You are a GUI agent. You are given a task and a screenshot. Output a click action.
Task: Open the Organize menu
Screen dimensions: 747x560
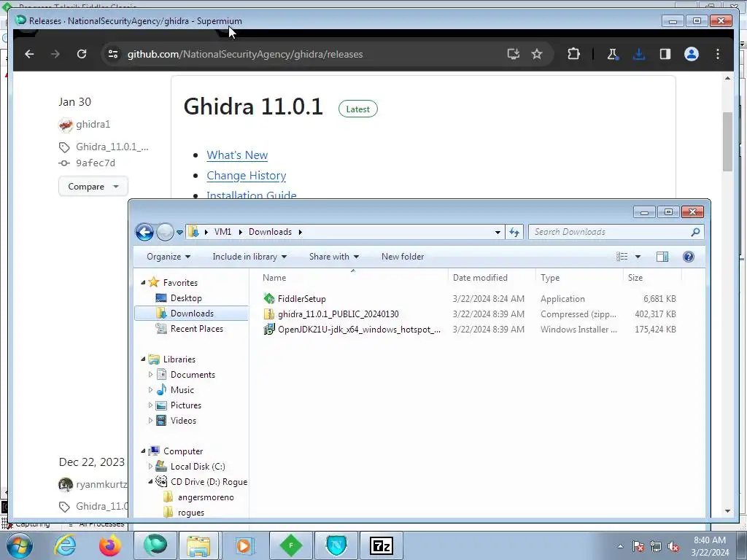pyautogui.click(x=169, y=257)
